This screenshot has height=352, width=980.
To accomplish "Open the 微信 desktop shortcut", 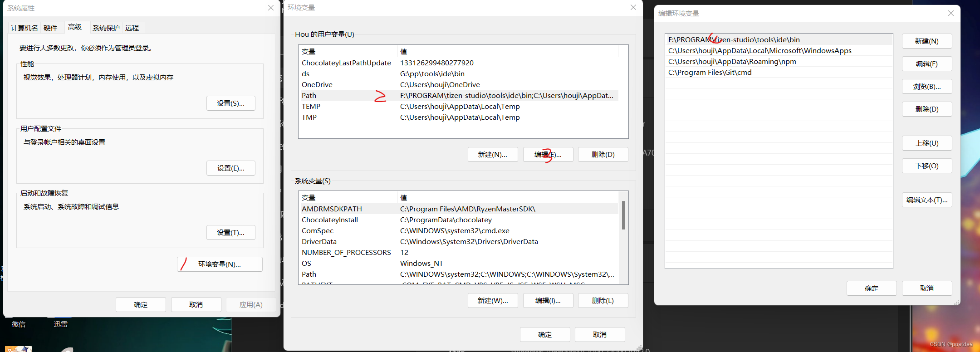I will coord(19,324).
